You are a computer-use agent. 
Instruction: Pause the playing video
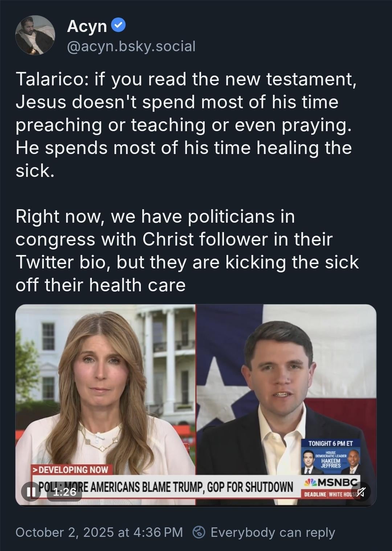(x=28, y=492)
